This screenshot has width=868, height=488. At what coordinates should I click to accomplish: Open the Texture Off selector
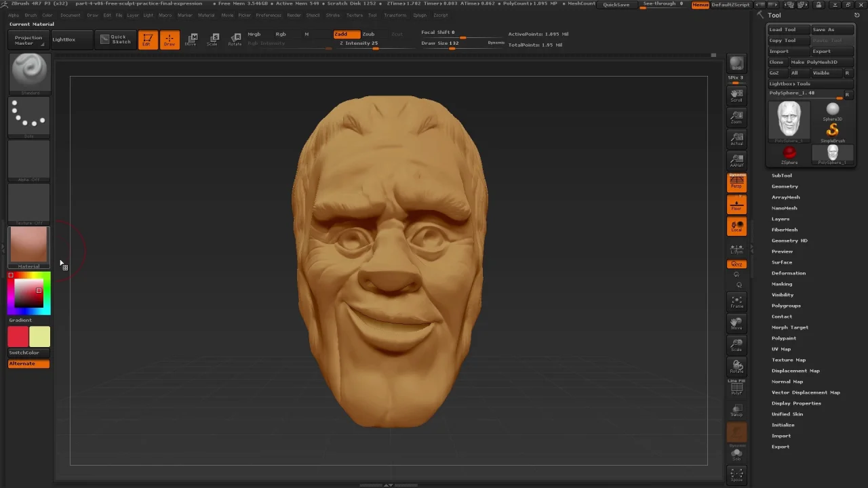coord(29,204)
